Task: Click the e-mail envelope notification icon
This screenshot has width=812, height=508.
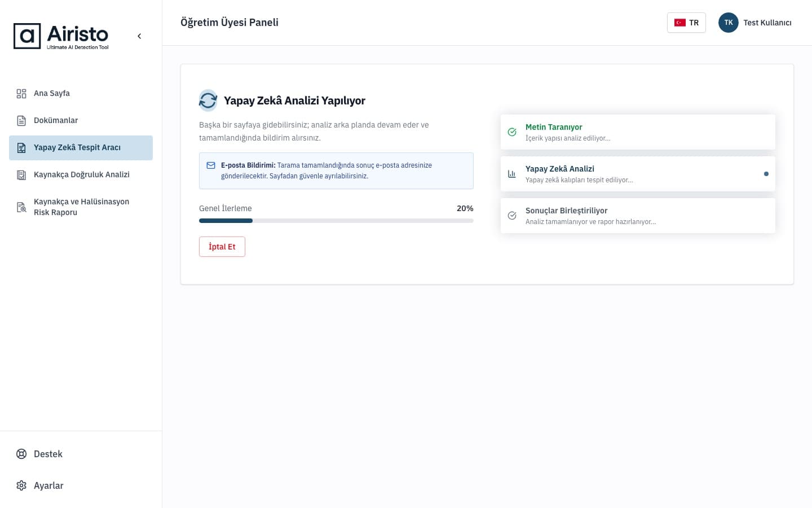Action: [211, 165]
